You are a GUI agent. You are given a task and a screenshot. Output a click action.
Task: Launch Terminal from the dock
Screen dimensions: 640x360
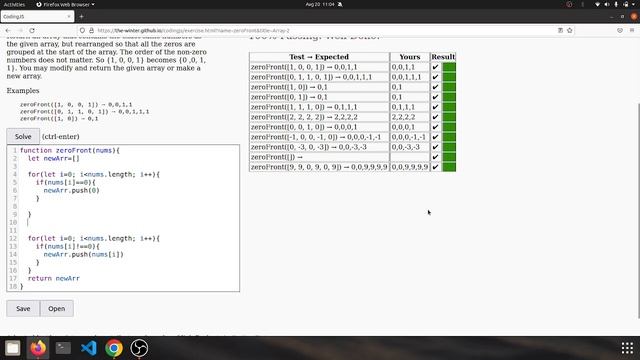tap(63, 348)
